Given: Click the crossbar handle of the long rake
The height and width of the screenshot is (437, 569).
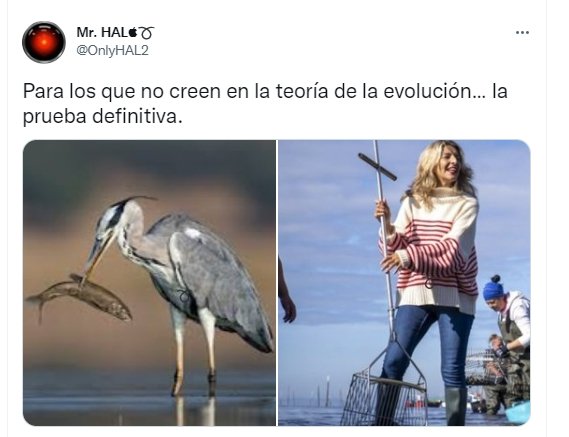Looking at the screenshot, I should 377,167.
